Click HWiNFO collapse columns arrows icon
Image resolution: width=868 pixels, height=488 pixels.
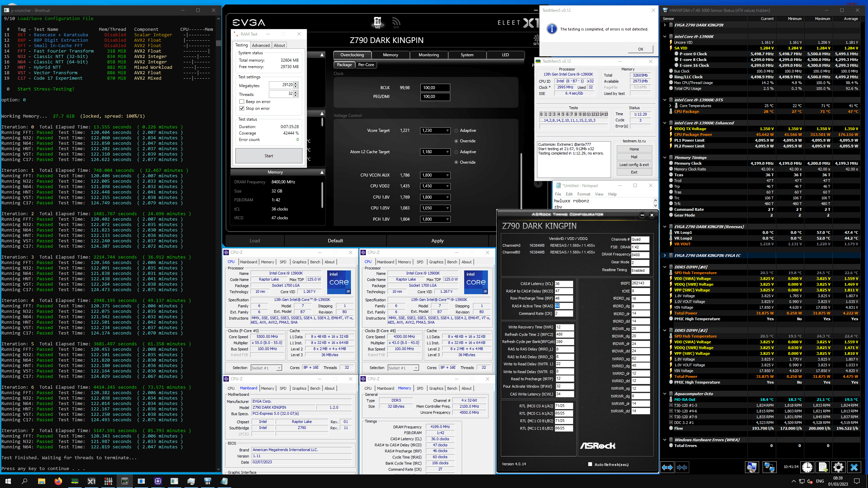coord(682,467)
